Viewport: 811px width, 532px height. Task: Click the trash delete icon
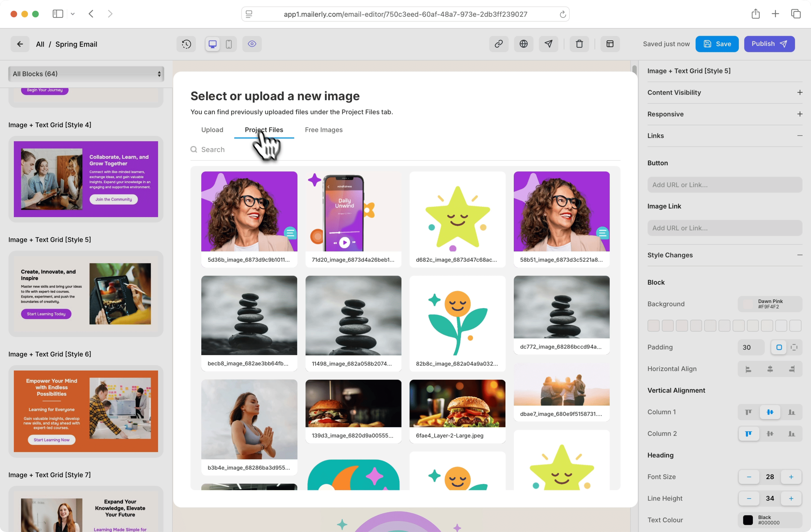coord(579,44)
